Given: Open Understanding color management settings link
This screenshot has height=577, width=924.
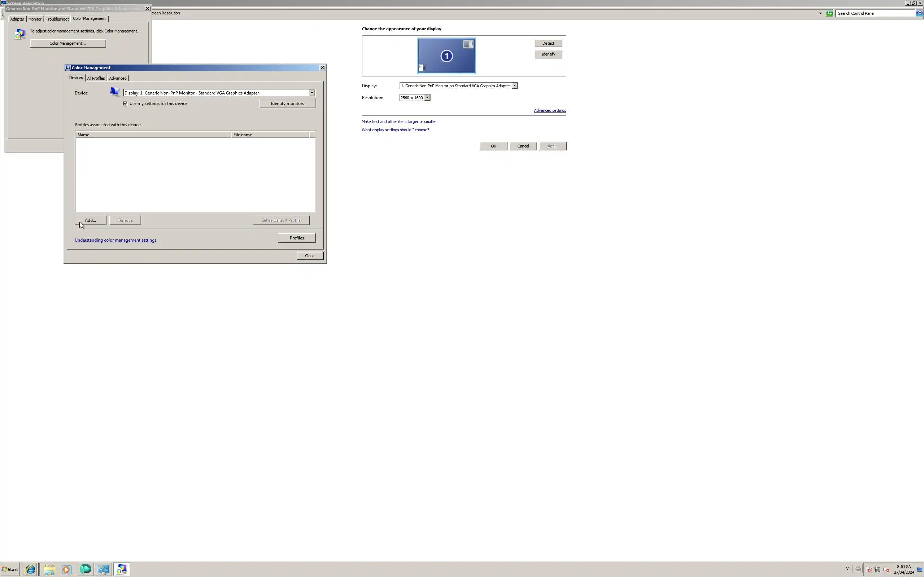Looking at the screenshot, I should click(115, 240).
